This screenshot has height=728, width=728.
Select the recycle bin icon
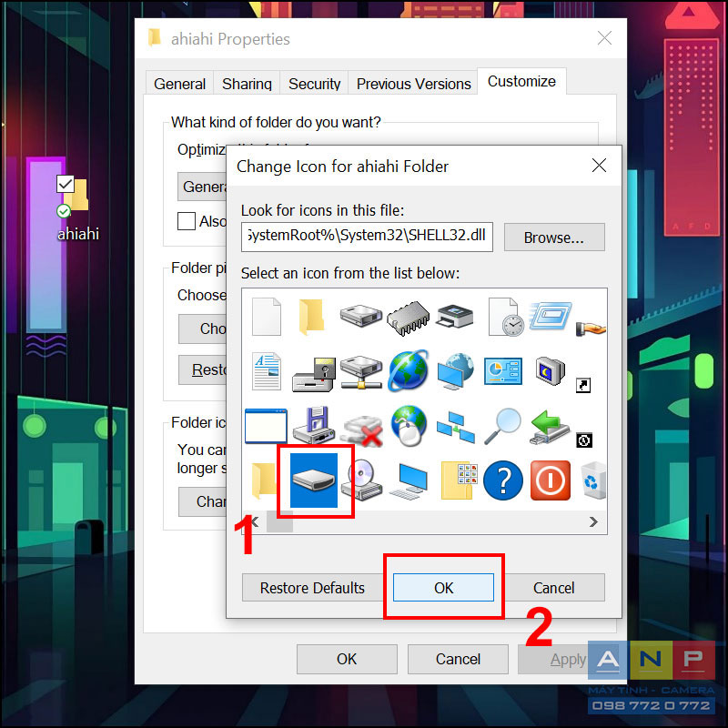(x=593, y=480)
